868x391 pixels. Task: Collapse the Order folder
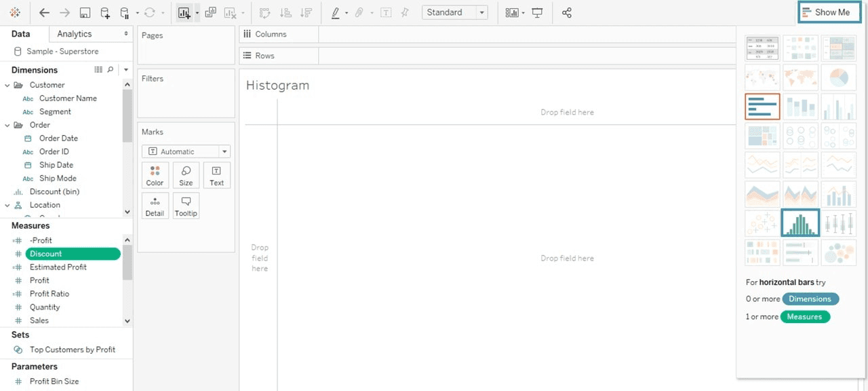click(7, 125)
